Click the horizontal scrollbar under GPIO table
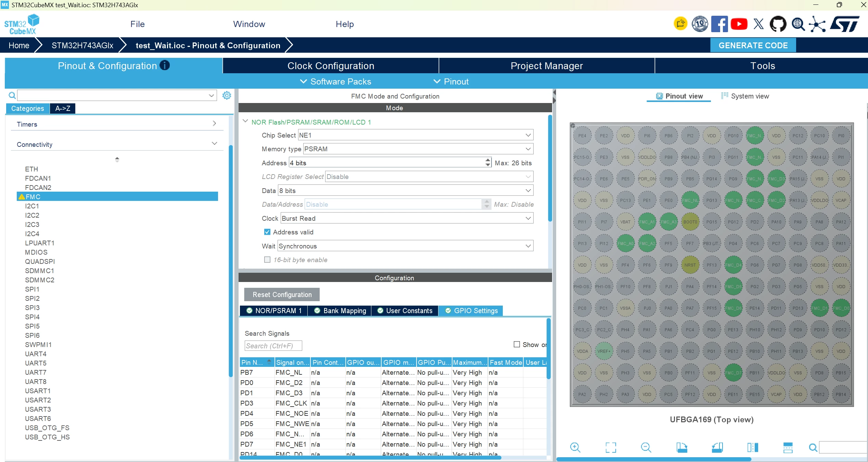 [371, 458]
